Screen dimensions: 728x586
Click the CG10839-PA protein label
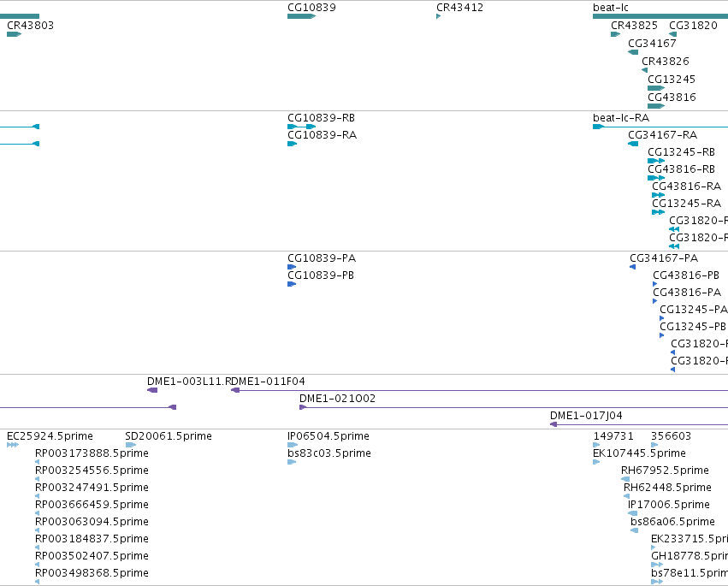[x=322, y=257]
